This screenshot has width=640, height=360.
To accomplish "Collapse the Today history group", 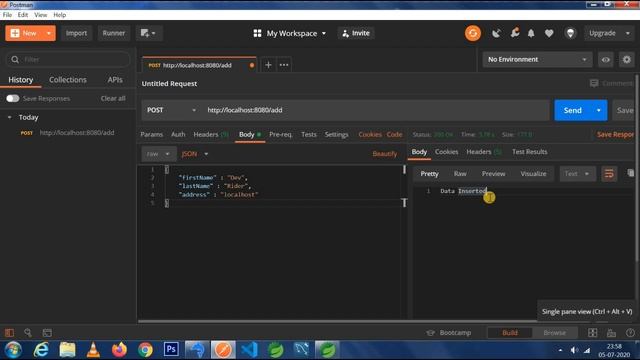I will click(9, 118).
